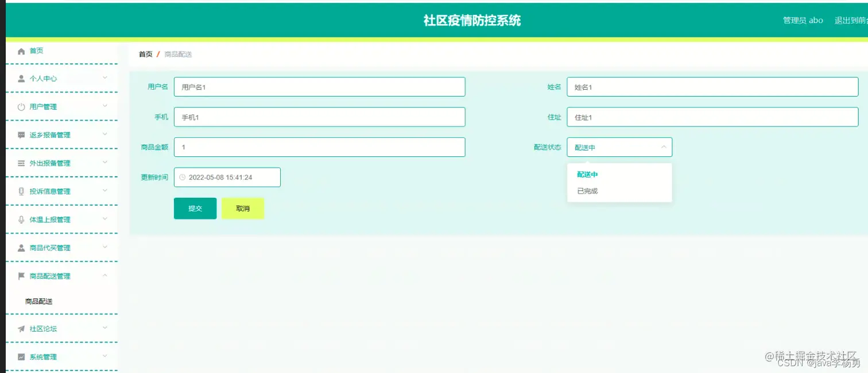Screen dimensions: 868x373
Task: Click the icon beside 投诉信息管理
Action: tap(21, 191)
